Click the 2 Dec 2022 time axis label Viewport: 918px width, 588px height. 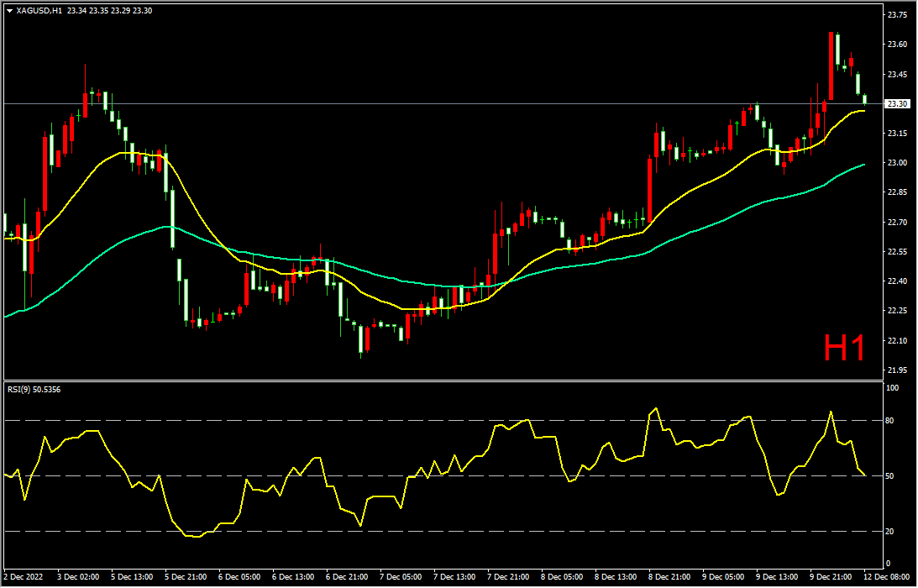coord(24,577)
